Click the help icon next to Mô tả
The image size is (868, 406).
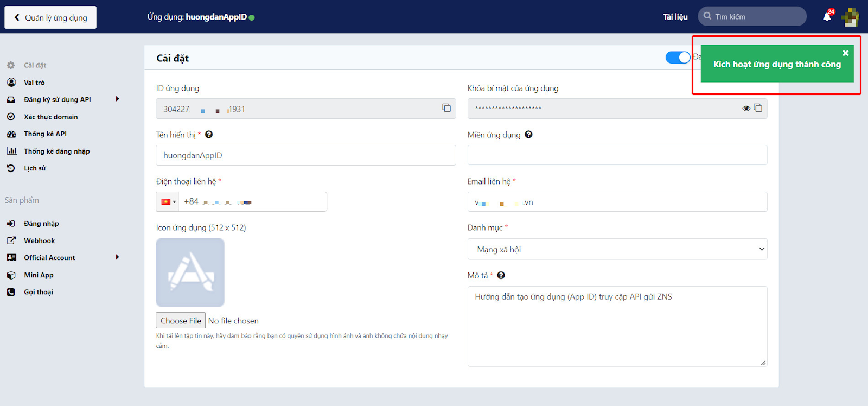tap(501, 275)
